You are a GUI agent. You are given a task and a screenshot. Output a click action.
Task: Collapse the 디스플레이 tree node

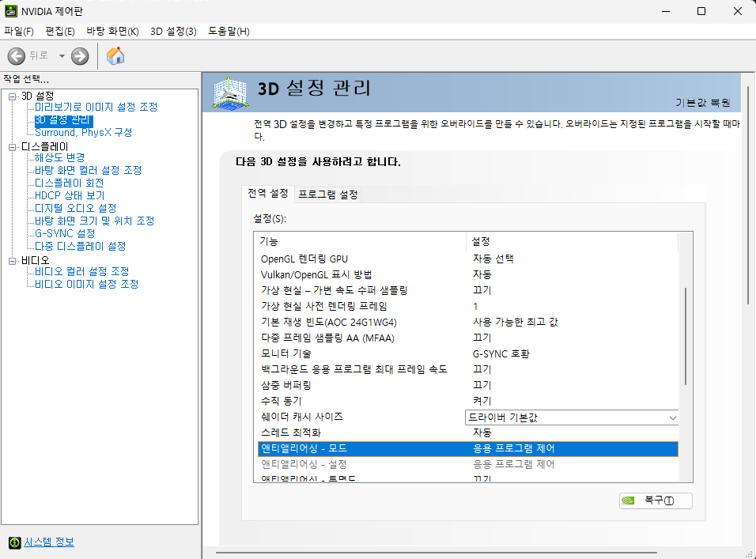click(13, 147)
